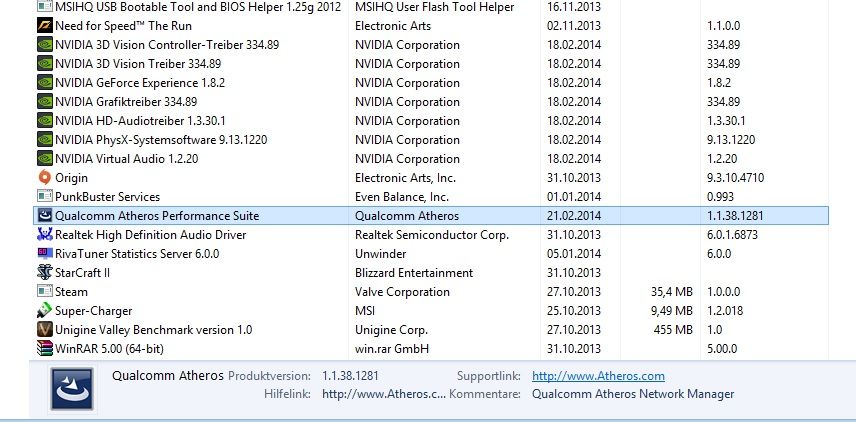This screenshot has width=856, height=422.
Task: Select the RivaTuner Statistics Server icon
Action: pyautogui.click(x=45, y=253)
